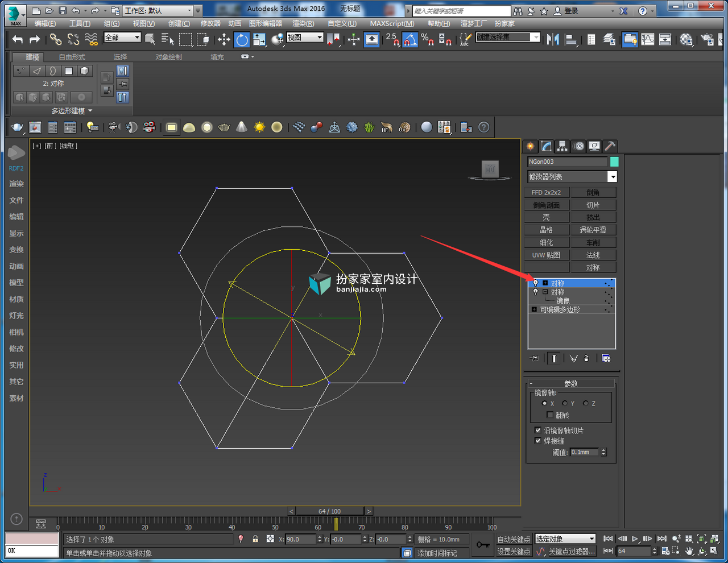The height and width of the screenshot is (563, 728).
Task: Toggle lightbulb of the top 对称 modifier
Action: 535,283
